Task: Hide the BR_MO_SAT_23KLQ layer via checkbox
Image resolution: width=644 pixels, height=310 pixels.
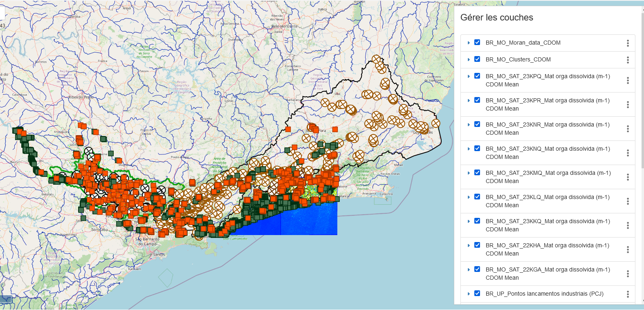Action: click(x=477, y=197)
